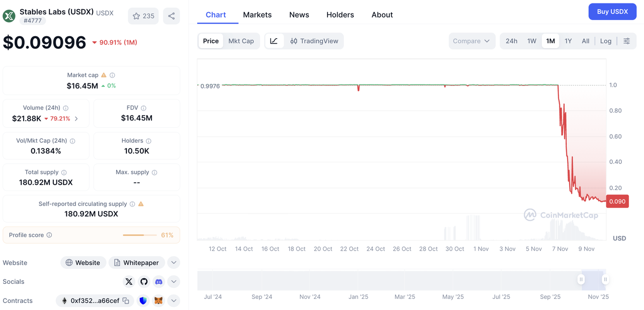Viewport: 644px width, 310px height.
Task: Expand more Website links chevron
Action: click(174, 263)
